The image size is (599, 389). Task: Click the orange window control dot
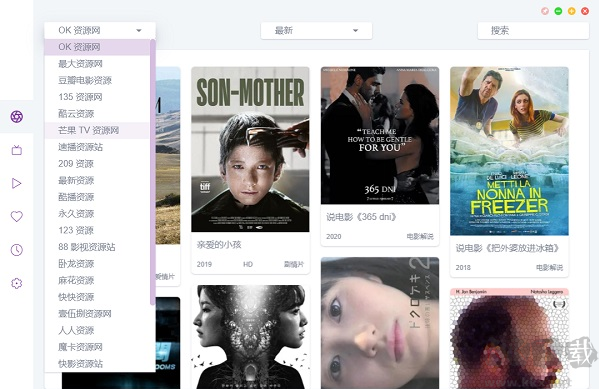(571, 11)
